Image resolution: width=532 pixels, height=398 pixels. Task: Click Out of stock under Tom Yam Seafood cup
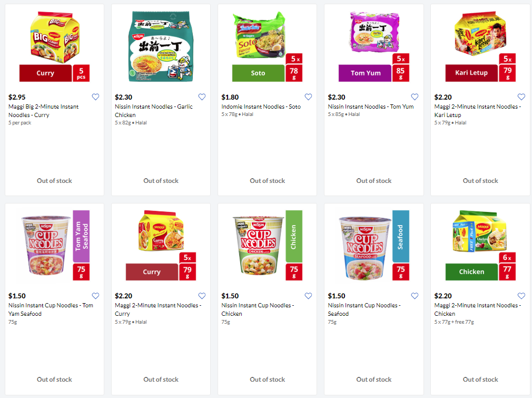(54, 380)
